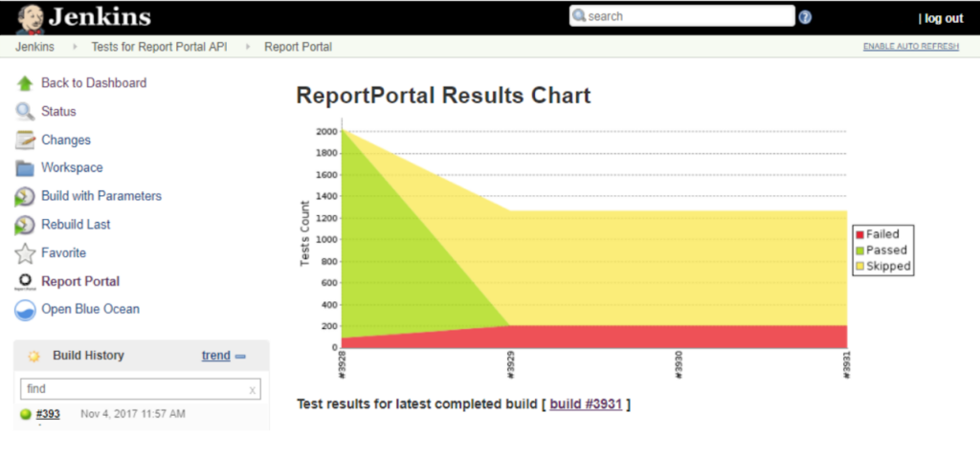Click the 2000 y-axis value

click(x=327, y=132)
